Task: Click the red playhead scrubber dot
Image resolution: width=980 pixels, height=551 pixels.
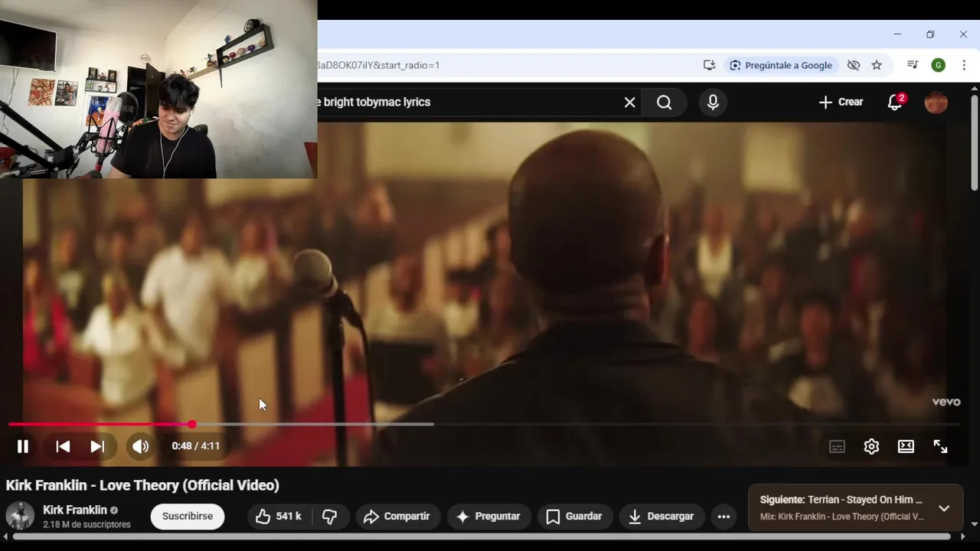Action: click(x=192, y=424)
